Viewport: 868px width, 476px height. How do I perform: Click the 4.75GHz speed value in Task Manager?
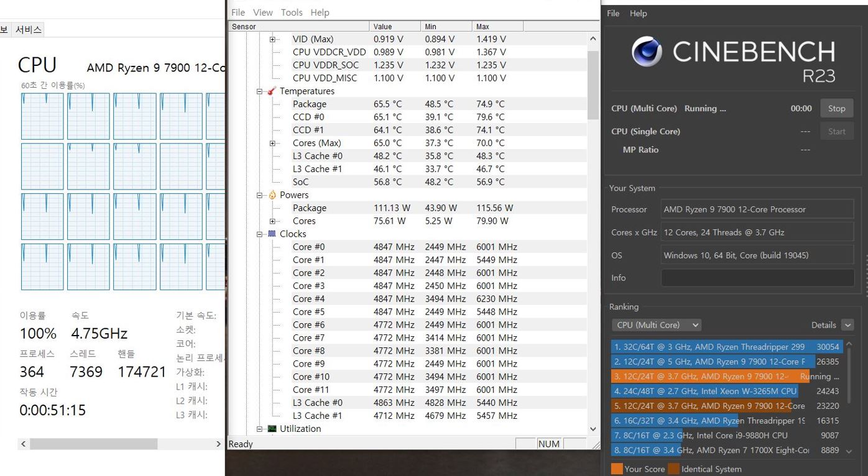click(x=99, y=333)
